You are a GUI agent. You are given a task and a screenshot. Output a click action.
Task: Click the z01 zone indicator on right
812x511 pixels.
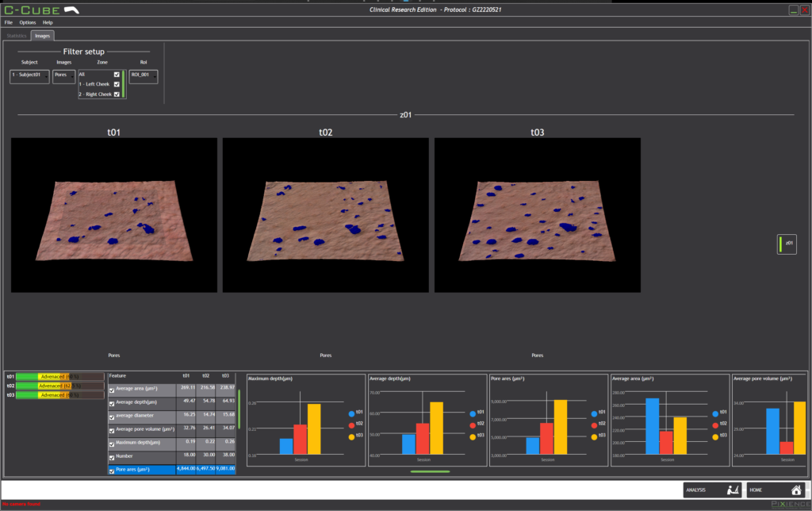coord(786,244)
